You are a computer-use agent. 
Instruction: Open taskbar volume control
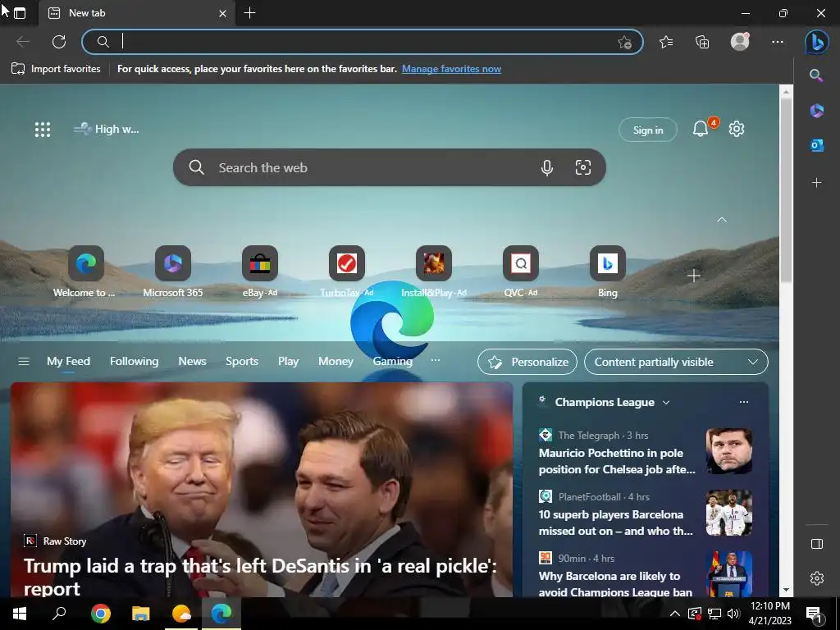point(733,614)
